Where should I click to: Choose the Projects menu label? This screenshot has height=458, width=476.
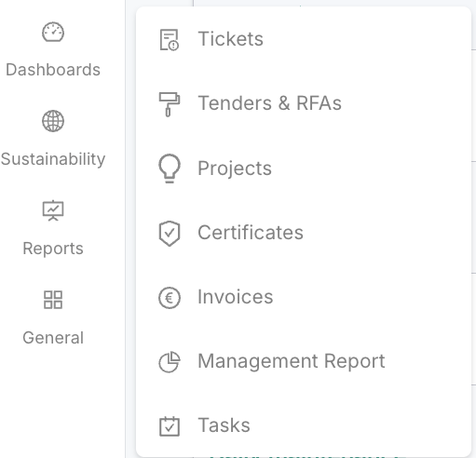(235, 168)
